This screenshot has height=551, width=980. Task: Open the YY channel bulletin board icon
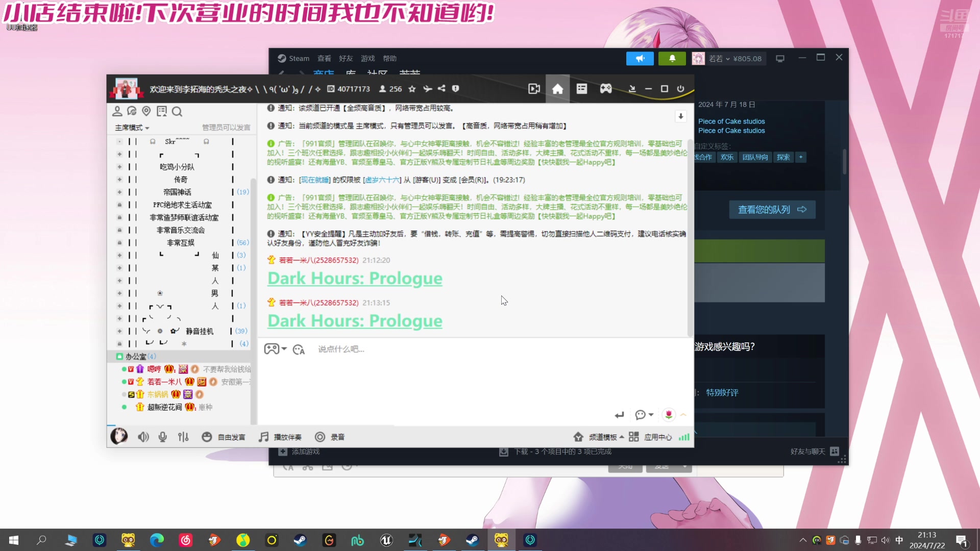coord(581,89)
